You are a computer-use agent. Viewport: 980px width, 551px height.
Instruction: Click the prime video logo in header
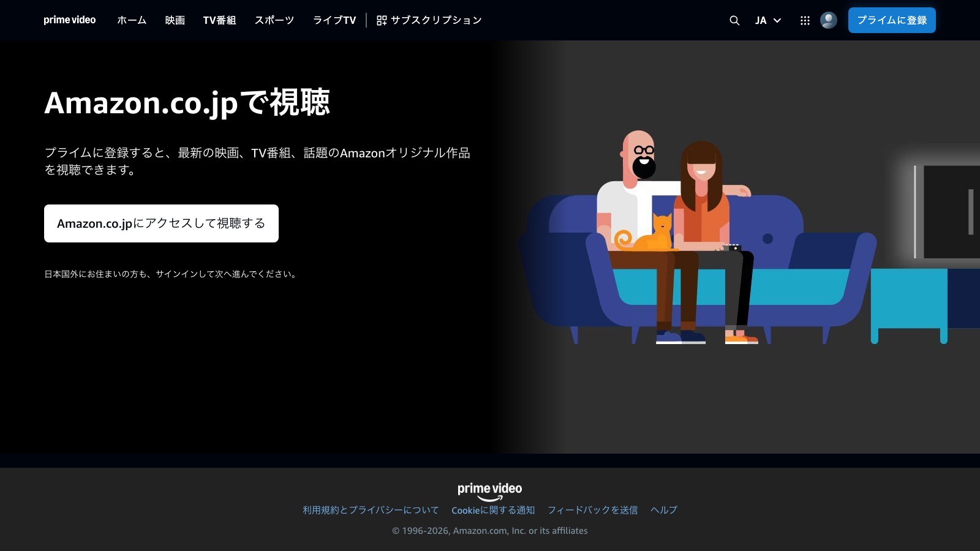click(x=69, y=20)
